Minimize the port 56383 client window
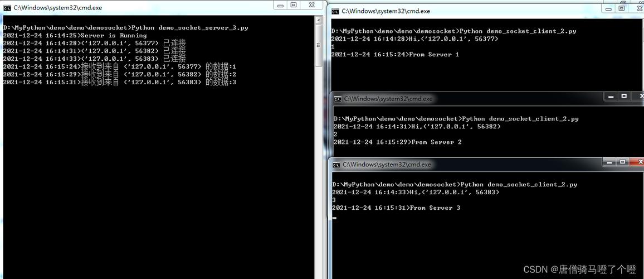Screen dimensions: 644x279 pos(609,162)
